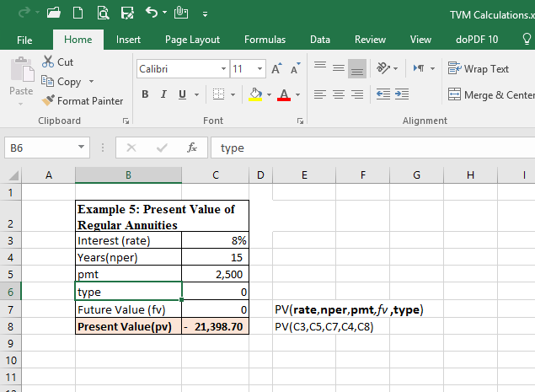Click the Cut scissors icon
Screen dimensions: 535x392
[x=48, y=62]
